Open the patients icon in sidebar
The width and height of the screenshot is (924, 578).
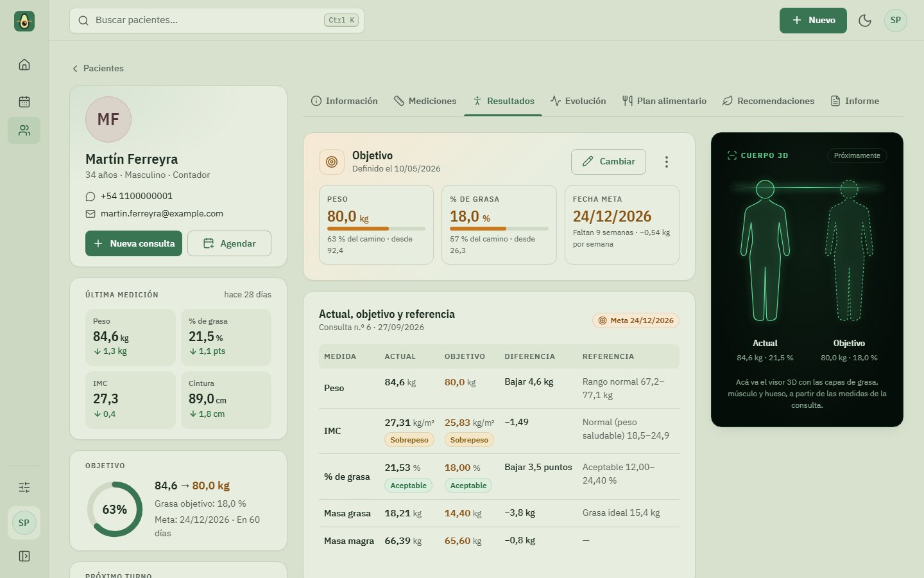[24, 130]
